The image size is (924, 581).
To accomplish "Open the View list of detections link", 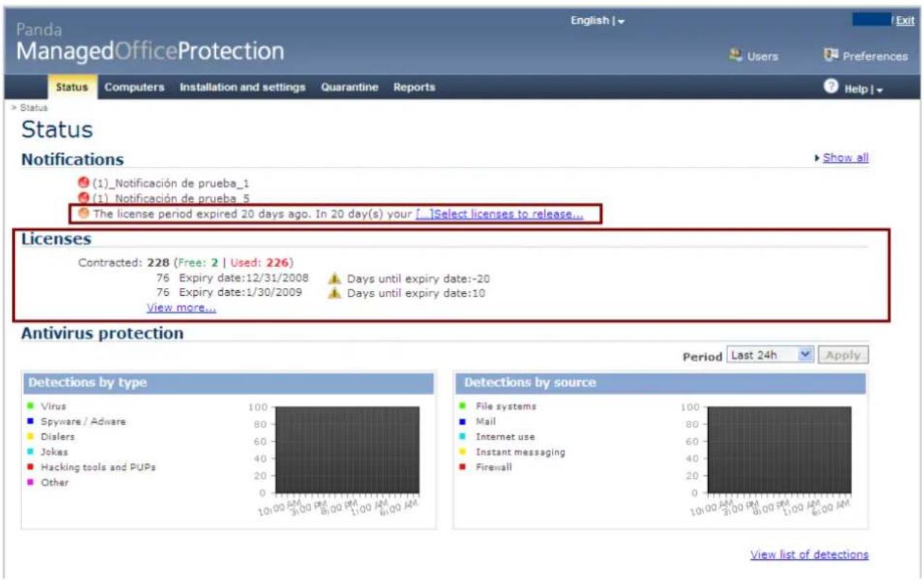I will [x=809, y=555].
